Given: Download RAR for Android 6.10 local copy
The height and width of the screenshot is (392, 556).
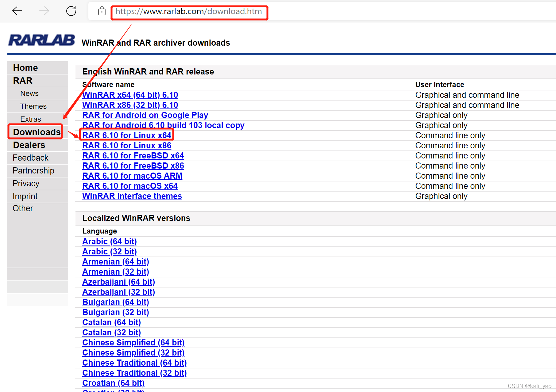Looking at the screenshot, I should pyautogui.click(x=163, y=125).
